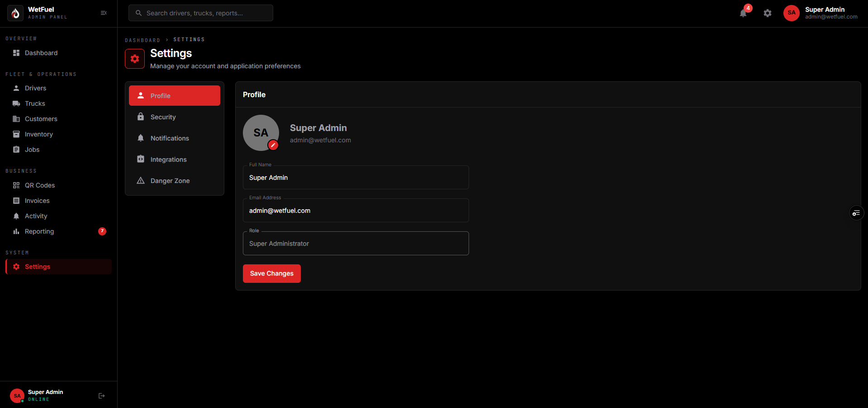Click the search drivers, trucks, reports field
The height and width of the screenshot is (408, 868).
(x=201, y=13)
